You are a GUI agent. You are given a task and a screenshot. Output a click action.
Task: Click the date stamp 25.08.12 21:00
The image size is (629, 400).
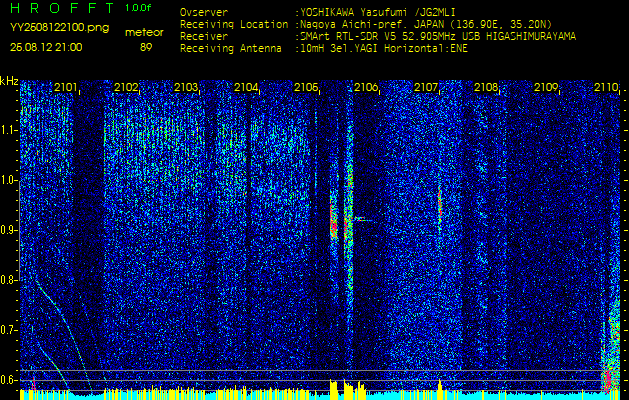click(x=46, y=47)
